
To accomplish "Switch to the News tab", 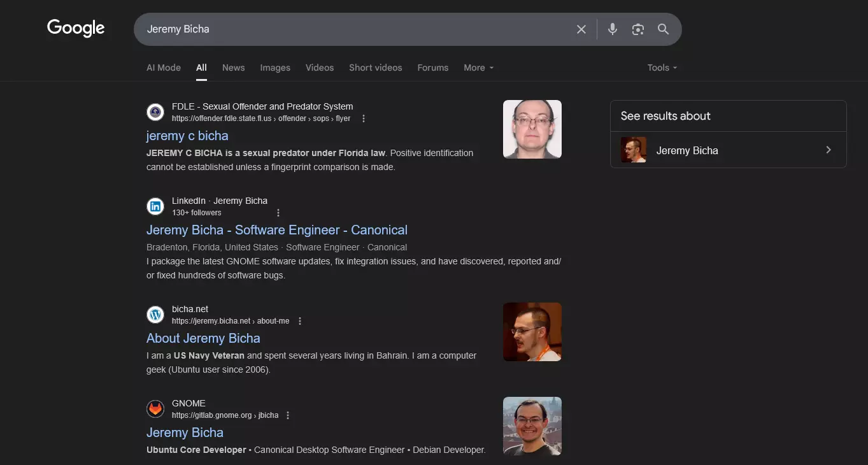I will click(234, 68).
